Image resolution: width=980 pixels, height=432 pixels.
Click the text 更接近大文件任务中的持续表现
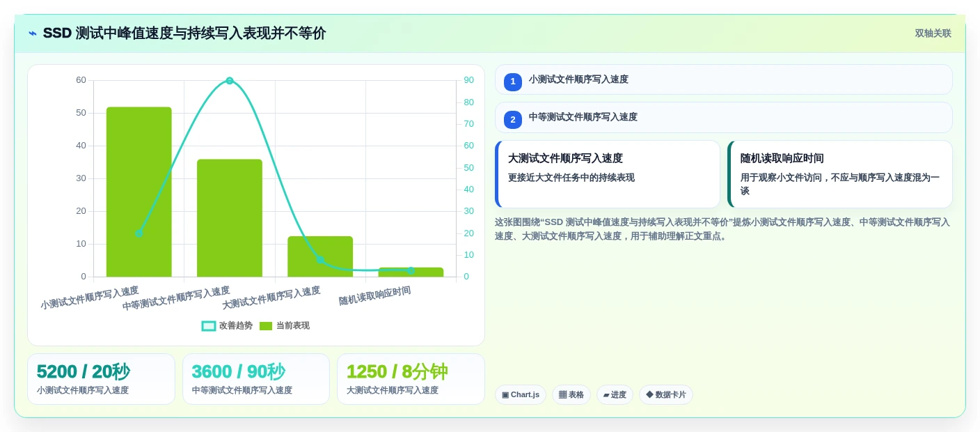click(571, 178)
